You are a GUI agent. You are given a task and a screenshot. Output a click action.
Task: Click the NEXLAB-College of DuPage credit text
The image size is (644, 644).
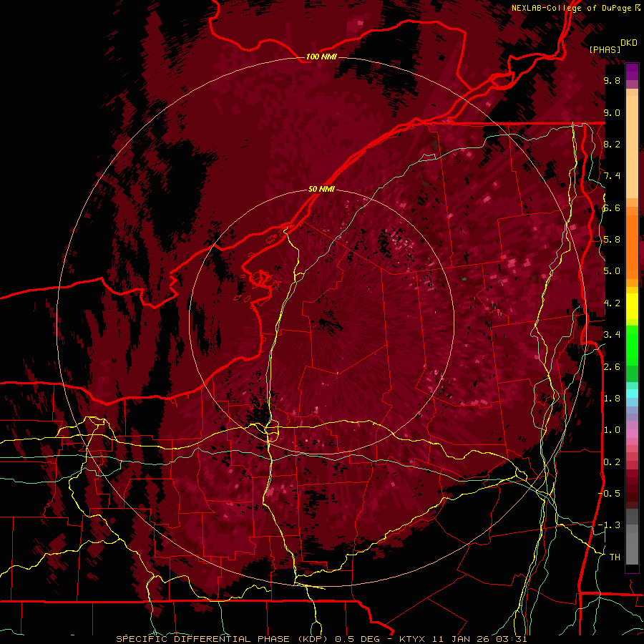point(571,8)
